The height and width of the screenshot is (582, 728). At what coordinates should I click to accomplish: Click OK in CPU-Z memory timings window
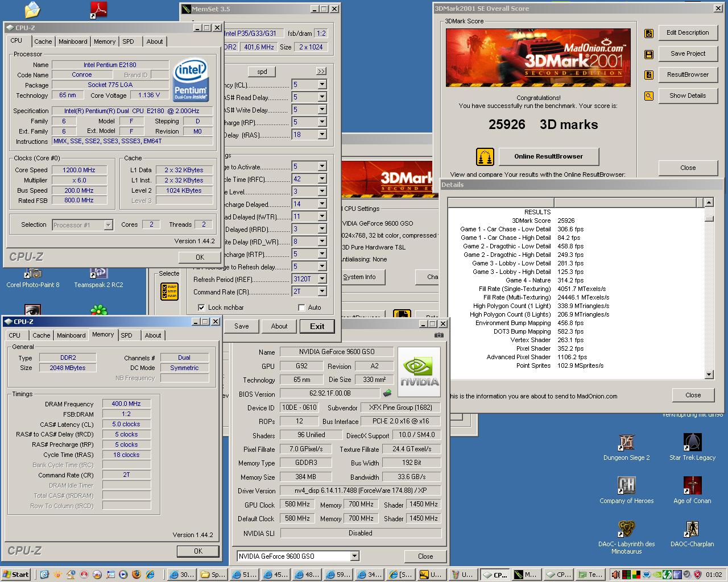pos(198,551)
